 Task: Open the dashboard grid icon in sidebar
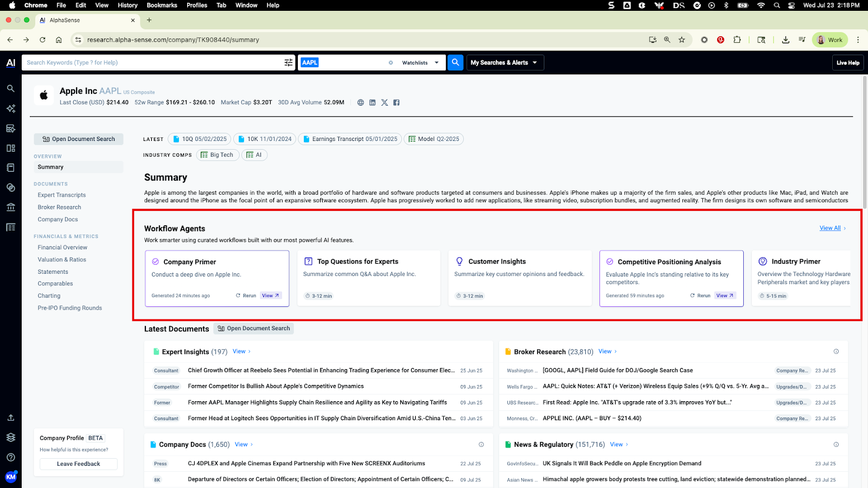click(x=11, y=148)
